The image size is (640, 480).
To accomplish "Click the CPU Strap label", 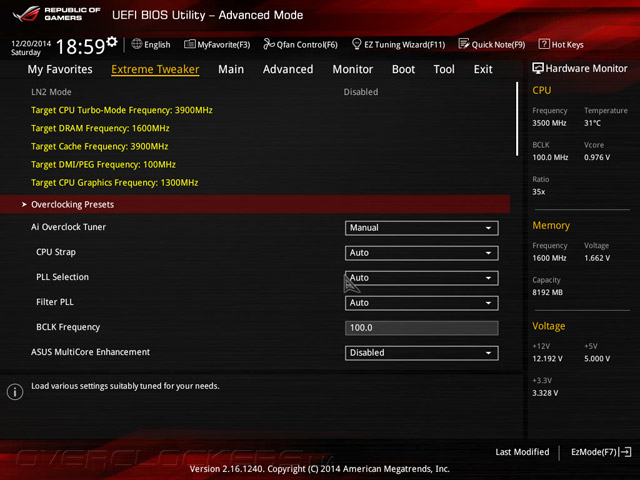I will [x=56, y=252].
